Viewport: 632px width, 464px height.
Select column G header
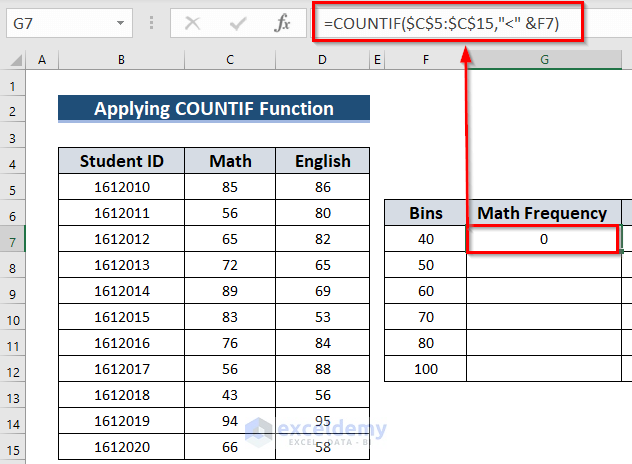(x=544, y=60)
